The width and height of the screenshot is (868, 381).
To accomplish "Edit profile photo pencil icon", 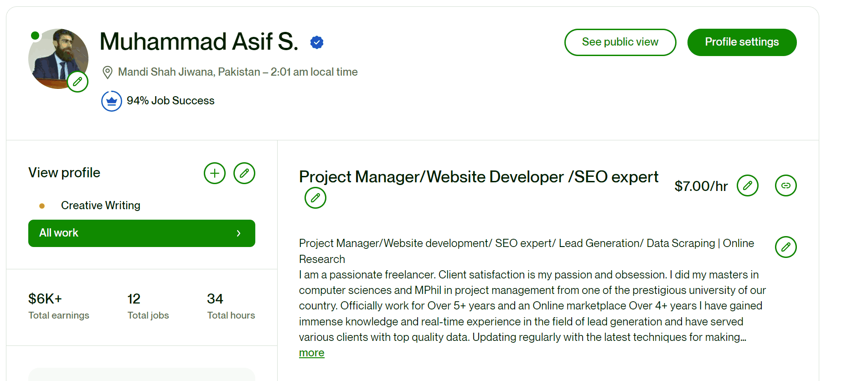I will 77,82.
